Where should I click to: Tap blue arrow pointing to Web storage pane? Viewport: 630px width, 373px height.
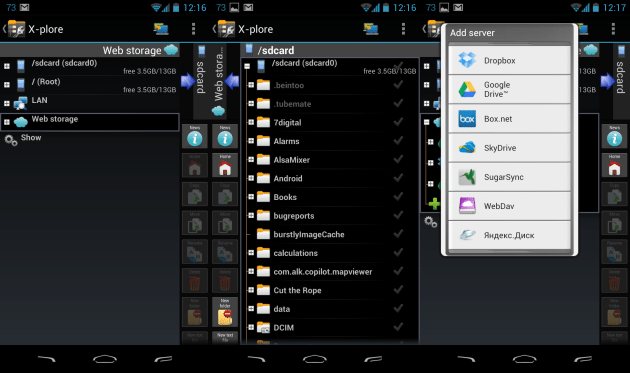[232, 81]
